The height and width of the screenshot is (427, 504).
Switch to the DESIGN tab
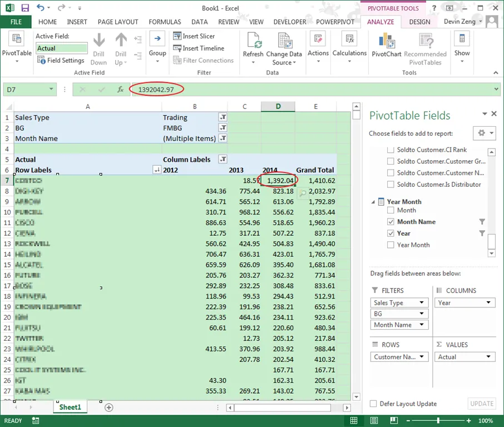pos(419,22)
